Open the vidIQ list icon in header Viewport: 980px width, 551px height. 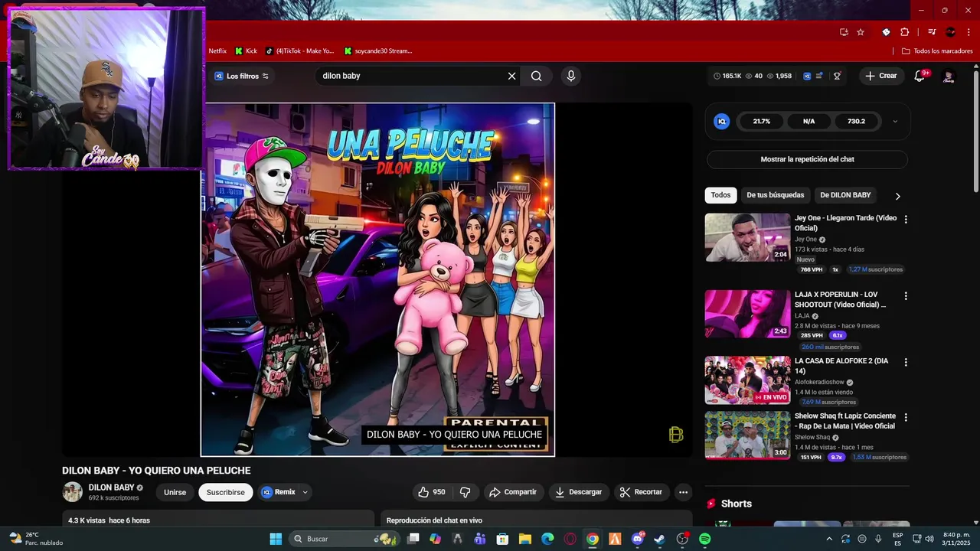(x=819, y=76)
